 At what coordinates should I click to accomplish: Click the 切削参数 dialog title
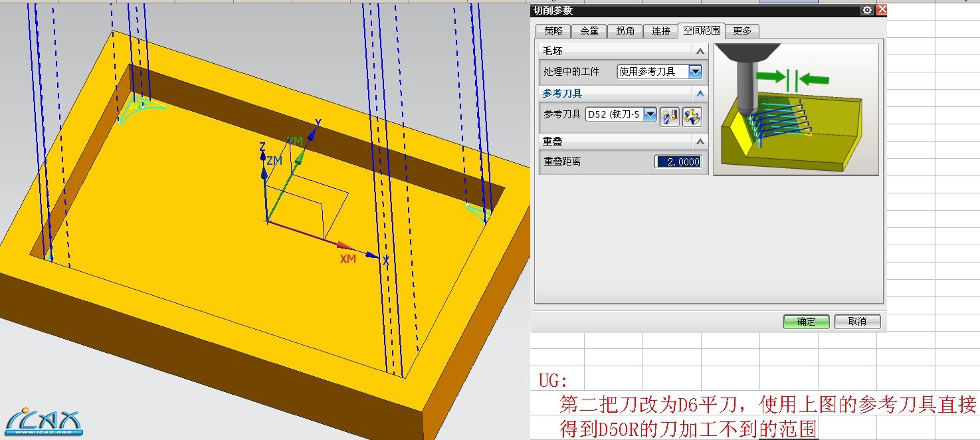[553, 10]
